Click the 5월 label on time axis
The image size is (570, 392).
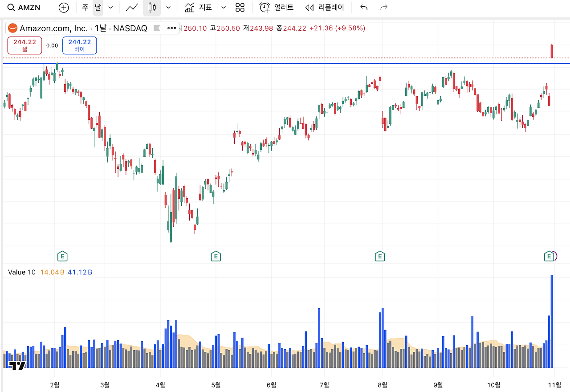[216, 385]
